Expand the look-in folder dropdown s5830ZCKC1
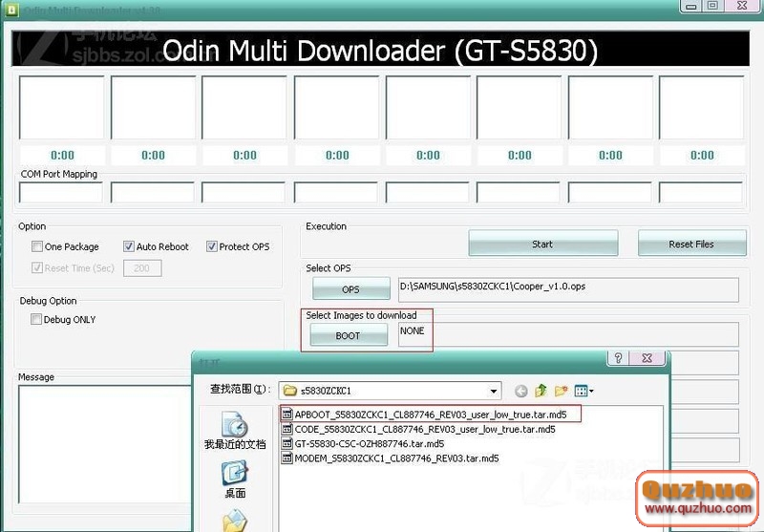The image size is (764, 532). [x=493, y=391]
